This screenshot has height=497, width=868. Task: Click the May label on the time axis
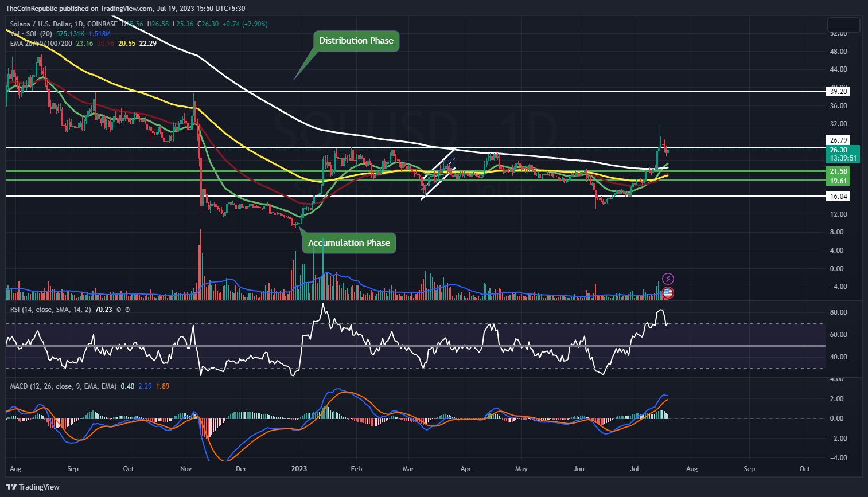click(521, 469)
